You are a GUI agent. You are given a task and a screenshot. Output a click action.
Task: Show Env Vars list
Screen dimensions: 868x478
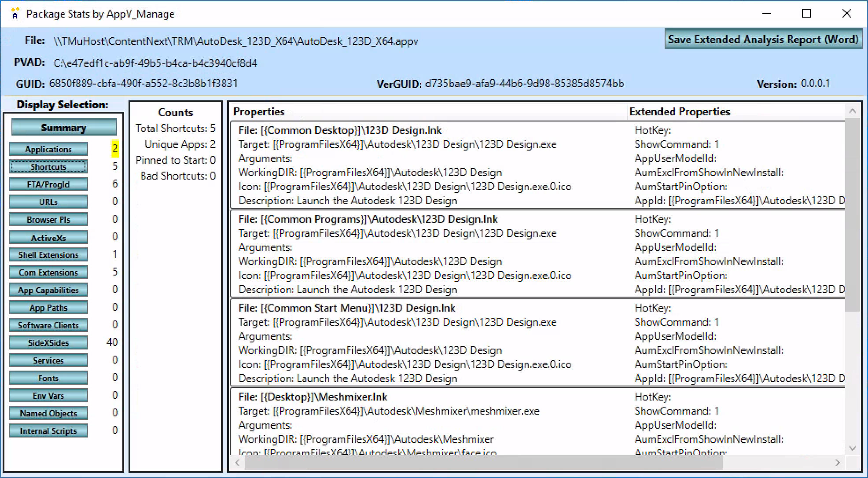click(48, 396)
